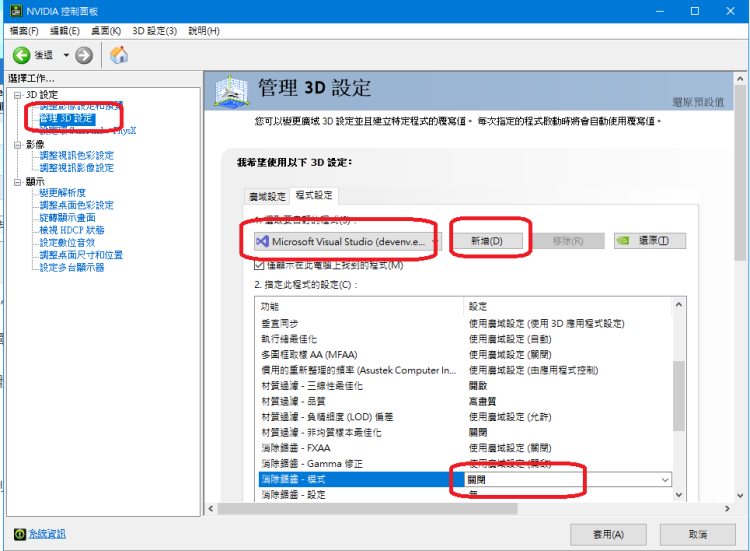Click the green Back arrow icon

click(21, 55)
